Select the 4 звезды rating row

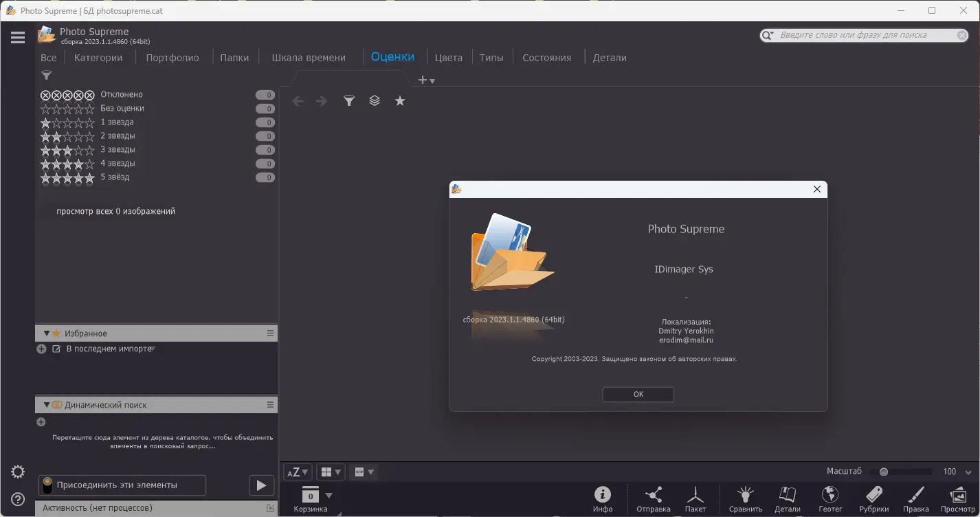point(157,164)
